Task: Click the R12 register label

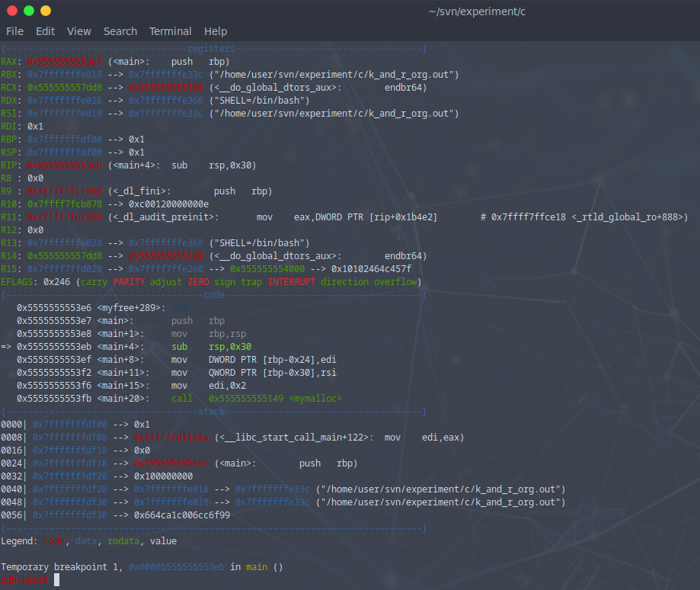Action: (9, 230)
